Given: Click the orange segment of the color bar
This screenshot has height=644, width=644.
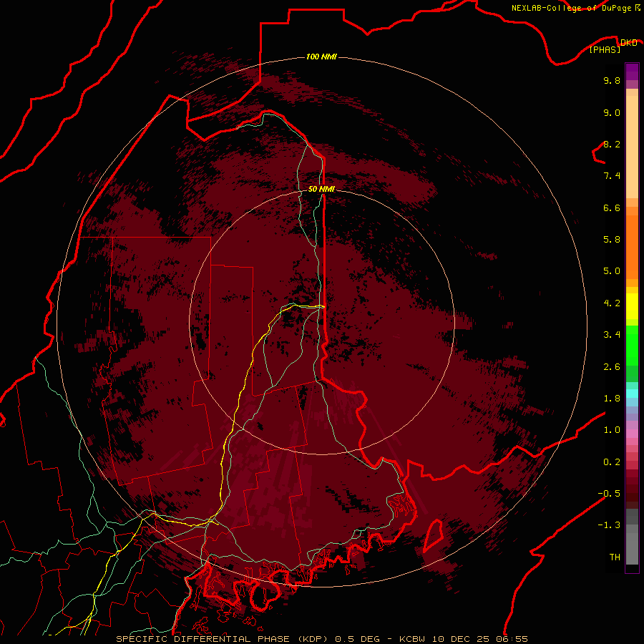Looking at the screenshot, I should [632, 246].
